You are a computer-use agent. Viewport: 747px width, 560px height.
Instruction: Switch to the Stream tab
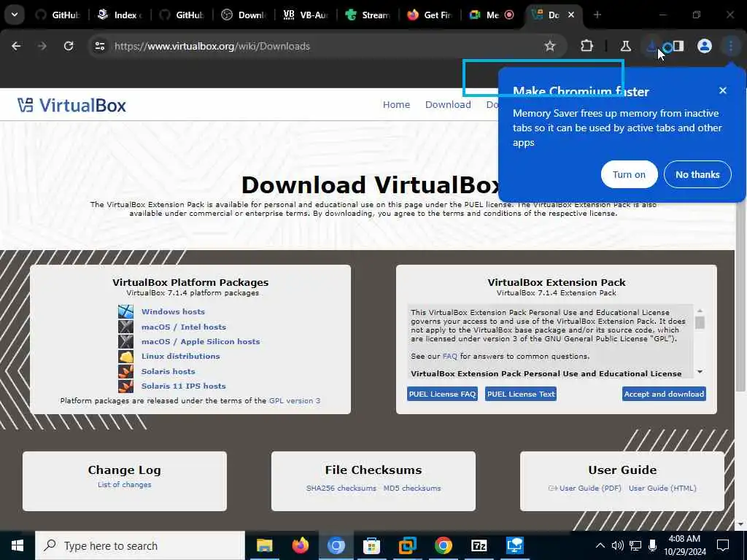pyautogui.click(x=368, y=15)
